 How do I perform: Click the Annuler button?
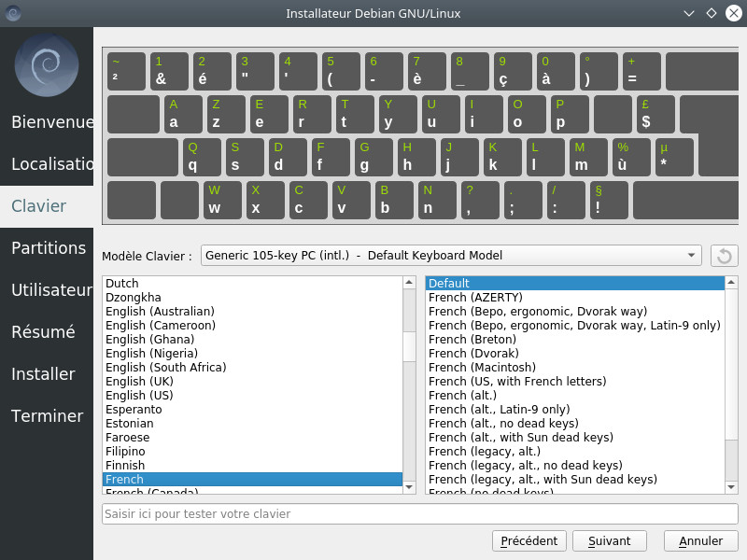click(x=700, y=540)
